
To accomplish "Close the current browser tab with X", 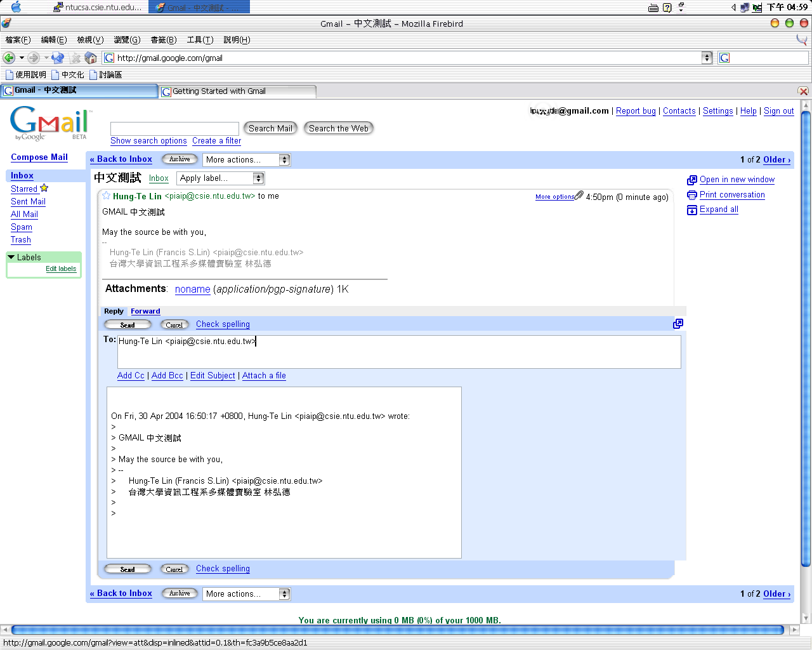I will click(803, 91).
